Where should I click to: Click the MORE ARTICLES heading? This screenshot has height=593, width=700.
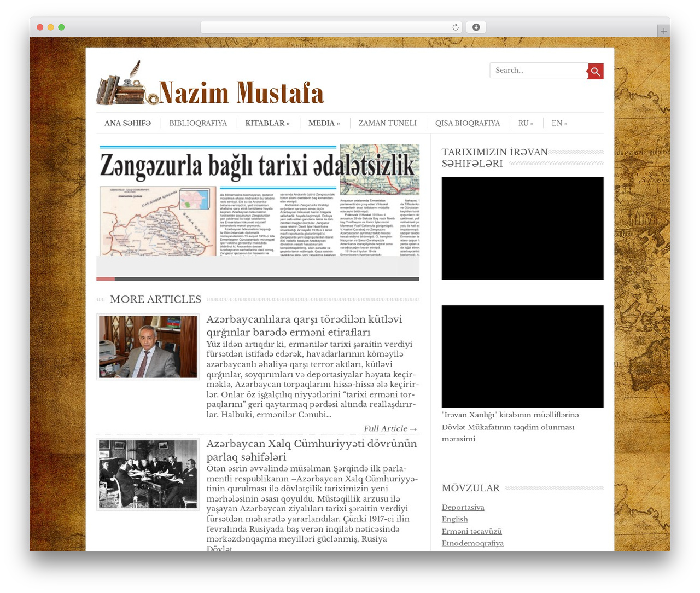[156, 299]
